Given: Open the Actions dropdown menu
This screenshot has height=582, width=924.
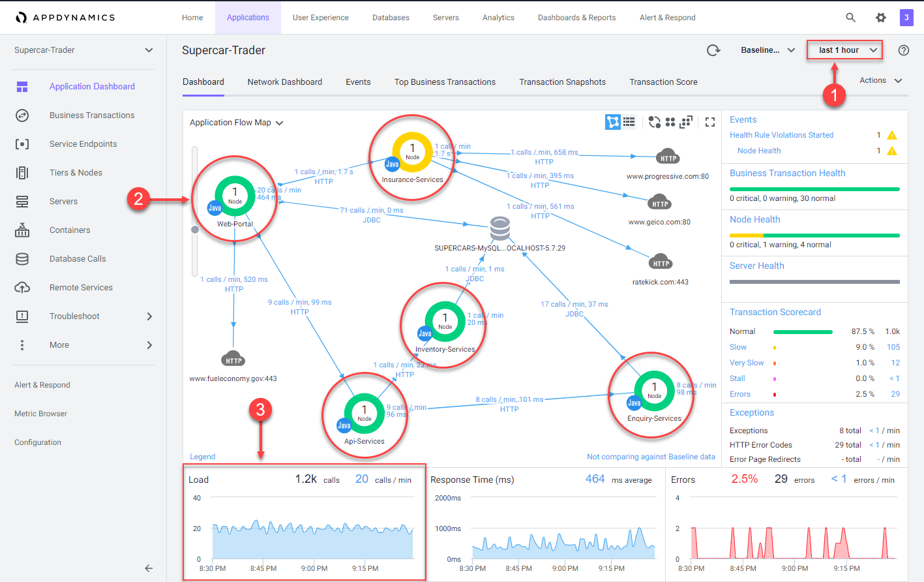Looking at the screenshot, I should [x=881, y=80].
